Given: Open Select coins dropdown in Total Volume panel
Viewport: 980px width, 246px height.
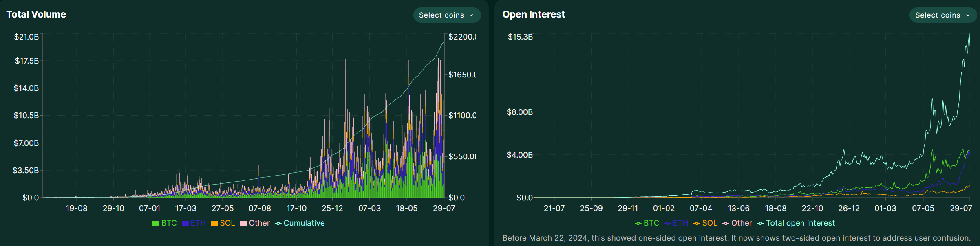Looking at the screenshot, I should click(x=447, y=15).
